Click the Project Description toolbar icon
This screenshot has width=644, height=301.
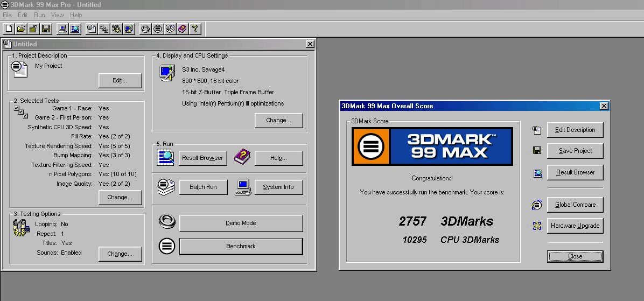tap(92, 29)
